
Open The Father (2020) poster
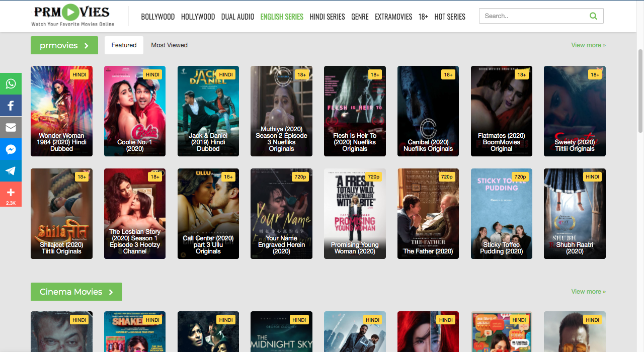(x=428, y=214)
